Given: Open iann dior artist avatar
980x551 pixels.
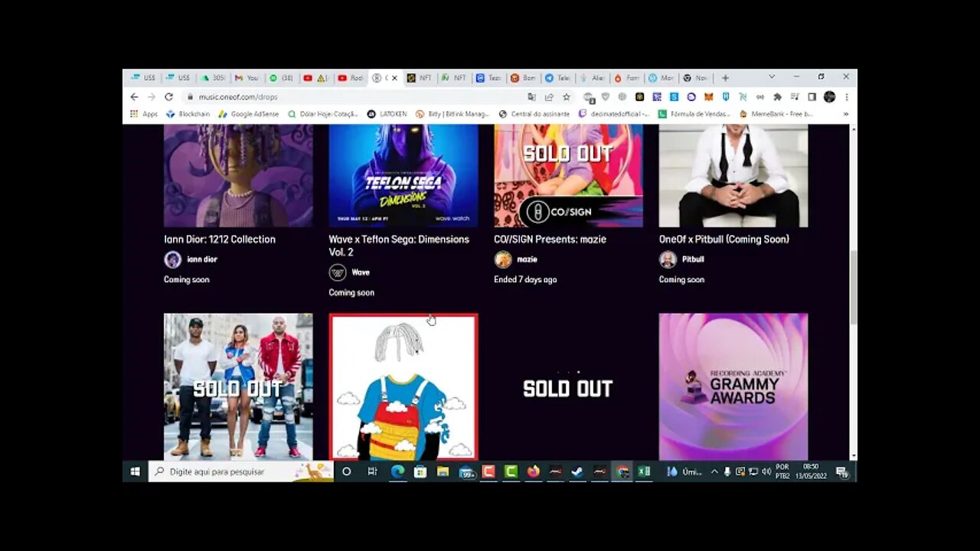Looking at the screenshot, I should tap(172, 259).
